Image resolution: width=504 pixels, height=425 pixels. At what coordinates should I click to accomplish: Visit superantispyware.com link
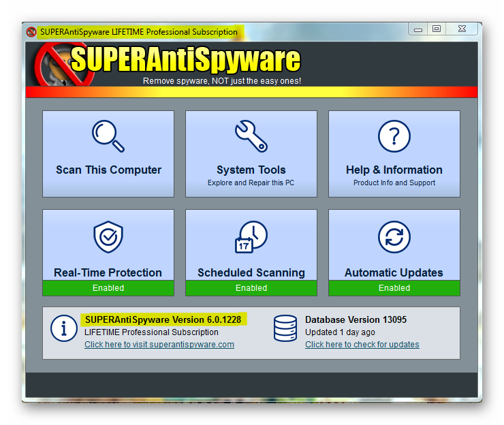(159, 345)
